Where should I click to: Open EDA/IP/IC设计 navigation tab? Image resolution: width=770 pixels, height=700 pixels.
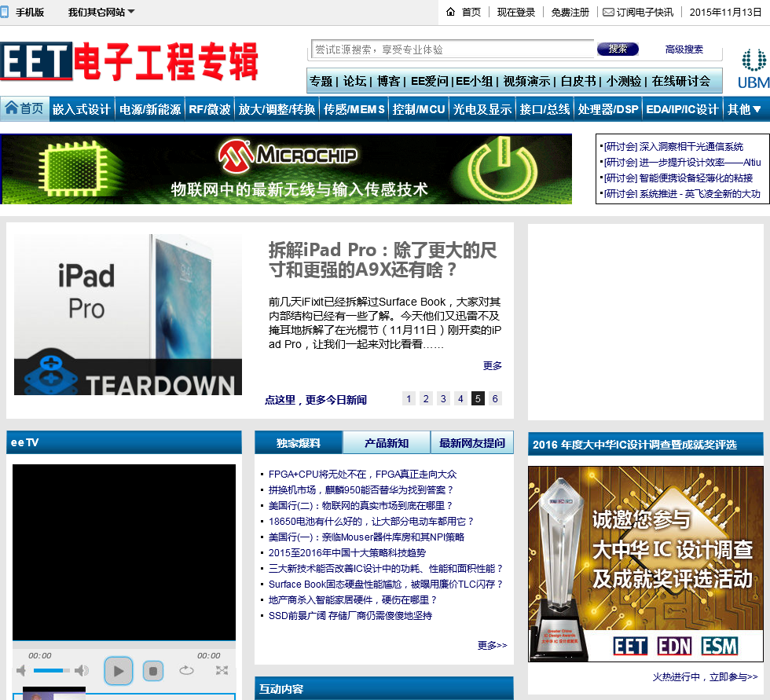(x=682, y=109)
